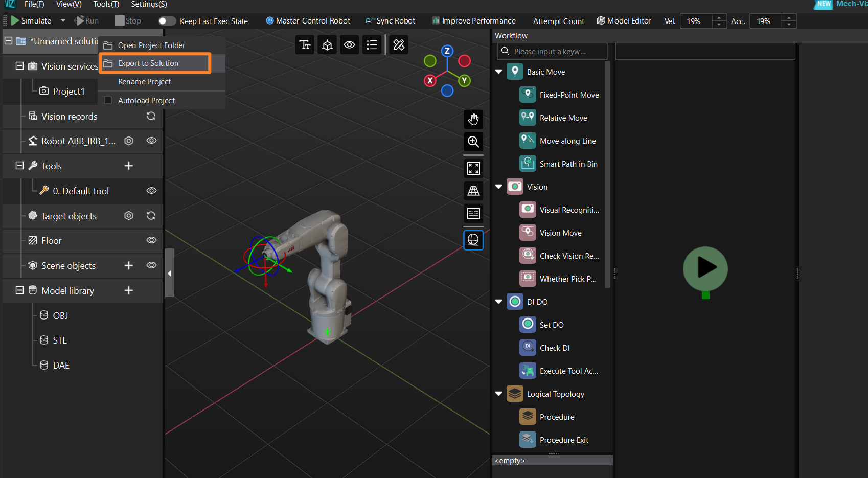Open the Model Editor

[x=624, y=21]
